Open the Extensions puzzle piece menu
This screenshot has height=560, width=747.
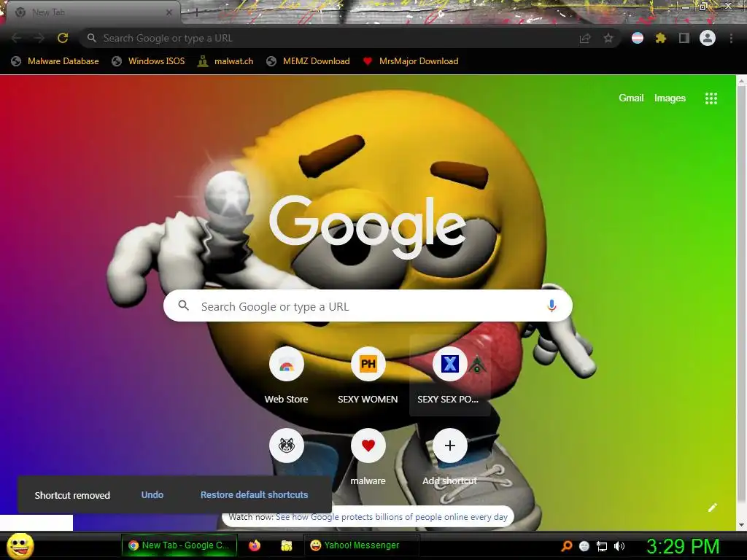click(x=661, y=38)
